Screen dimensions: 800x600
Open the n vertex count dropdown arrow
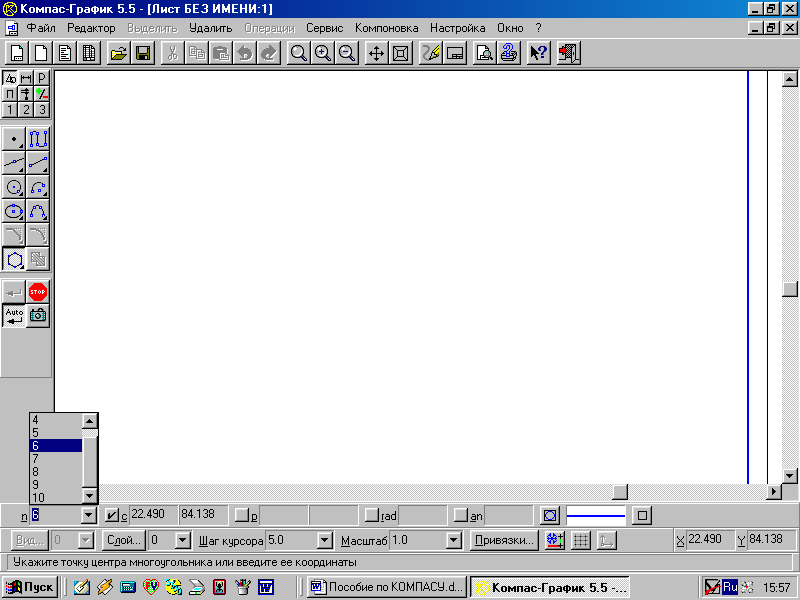pyautogui.click(x=89, y=516)
